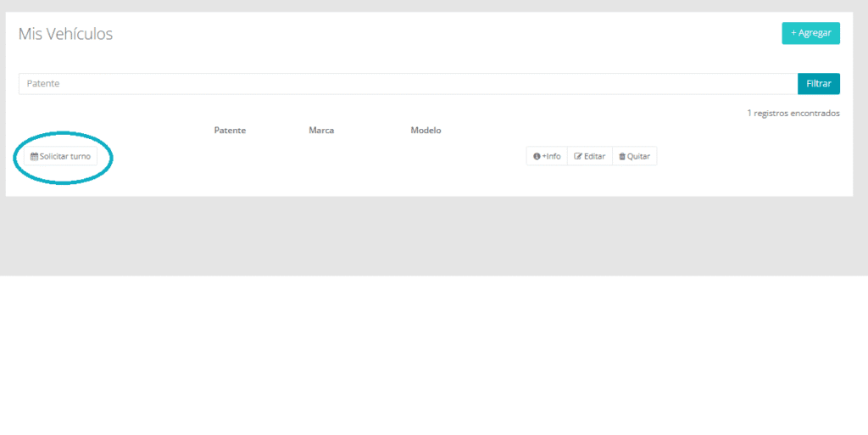Click the Marca column header
Screen dimensions: 868x435
[x=321, y=131]
